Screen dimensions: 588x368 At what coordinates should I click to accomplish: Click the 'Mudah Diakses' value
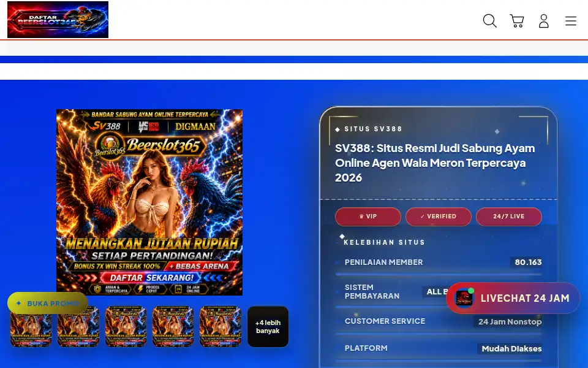pyautogui.click(x=511, y=348)
